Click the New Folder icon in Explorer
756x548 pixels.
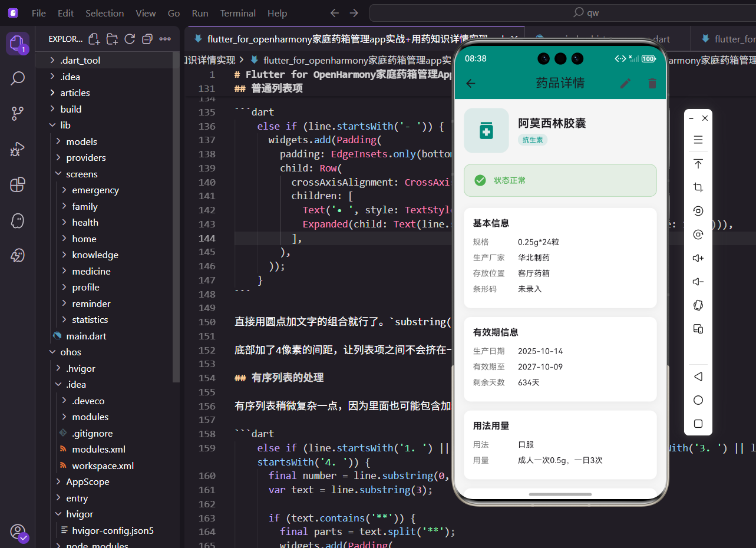[x=112, y=39]
